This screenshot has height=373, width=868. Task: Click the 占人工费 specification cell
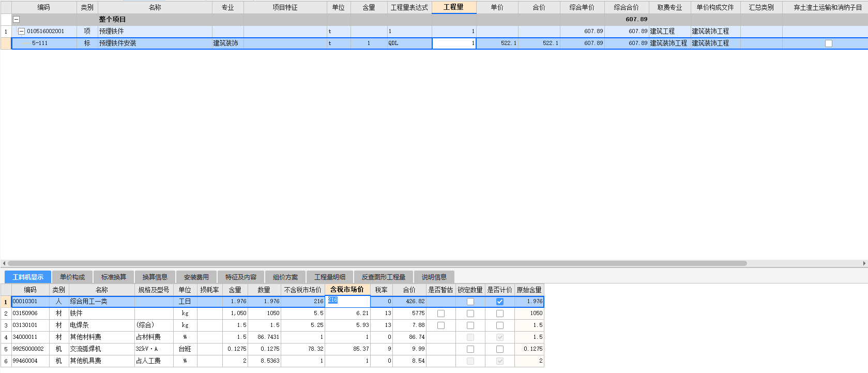(x=154, y=361)
